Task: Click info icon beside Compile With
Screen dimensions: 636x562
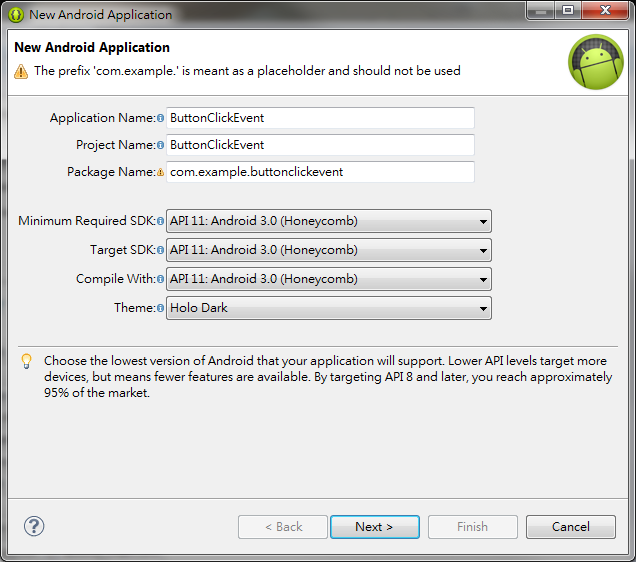Action: coord(161,279)
